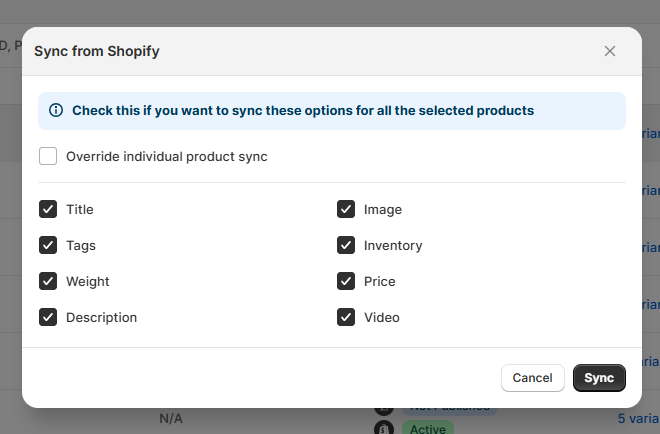This screenshot has height=434, width=660.
Task: Disable the Price sync option
Action: coord(346,281)
